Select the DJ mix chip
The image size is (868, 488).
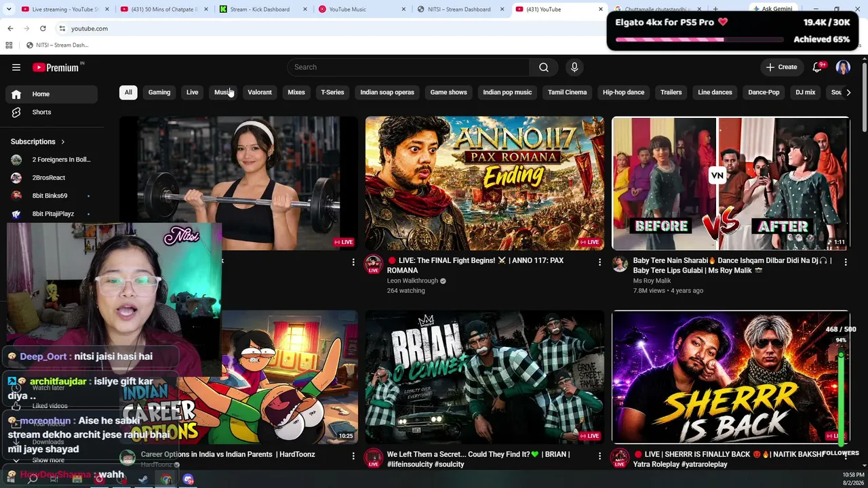click(x=806, y=92)
